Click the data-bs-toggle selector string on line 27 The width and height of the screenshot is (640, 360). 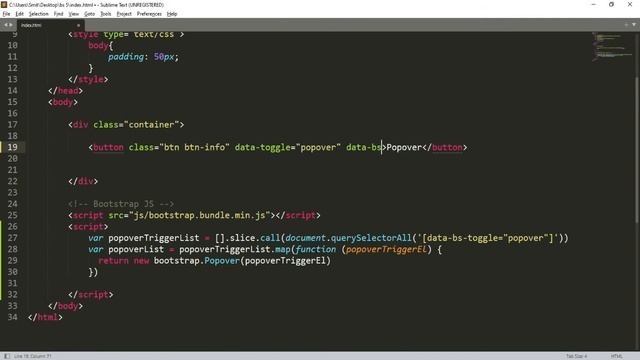pos(488,238)
